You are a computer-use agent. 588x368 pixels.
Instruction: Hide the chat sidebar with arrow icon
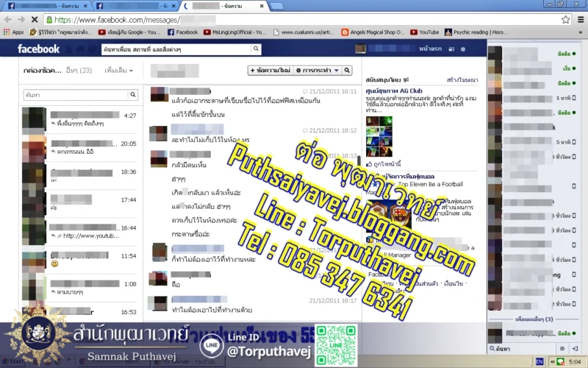(574, 349)
